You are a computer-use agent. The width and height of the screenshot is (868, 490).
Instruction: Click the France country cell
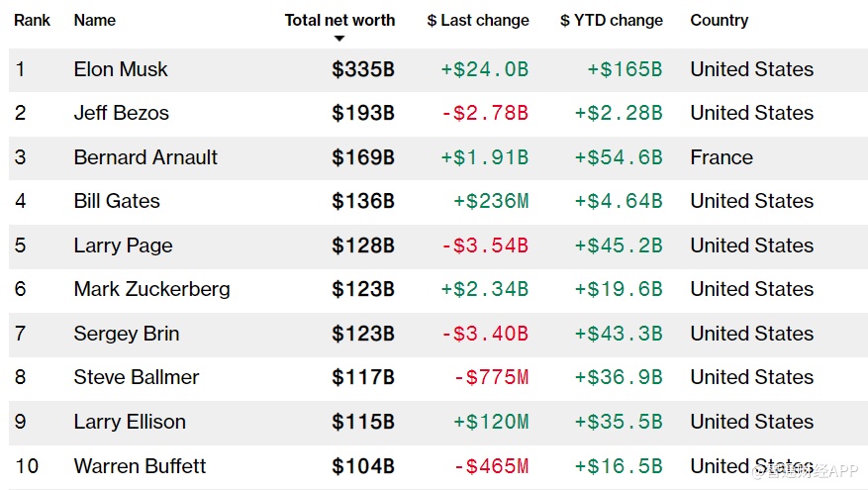(x=722, y=157)
